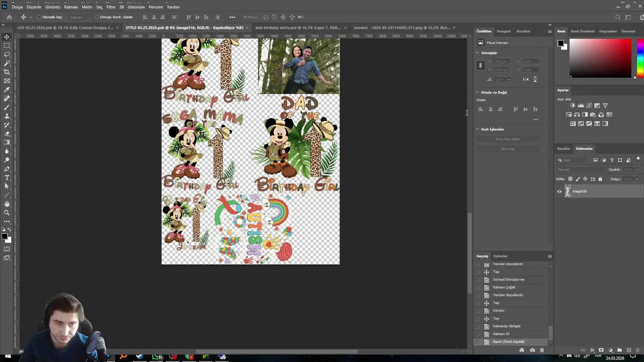Image resolution: width=644 pixels, height=362 pixels.
Task: Open the Filtre menu
Action: [x=111, y=7]
